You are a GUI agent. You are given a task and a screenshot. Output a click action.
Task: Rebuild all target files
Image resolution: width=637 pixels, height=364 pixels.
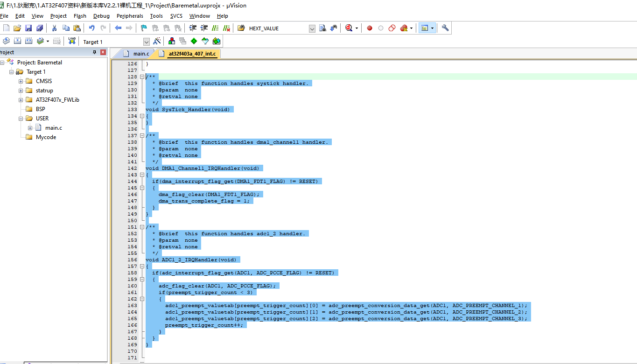(28, 41)
